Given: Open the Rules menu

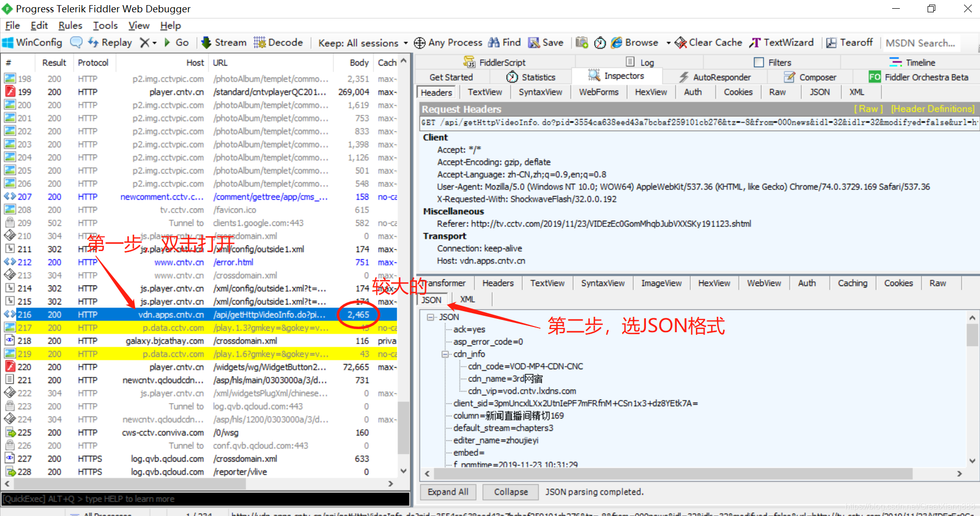Looking at the screenshot, I should (x=70, y=25).
